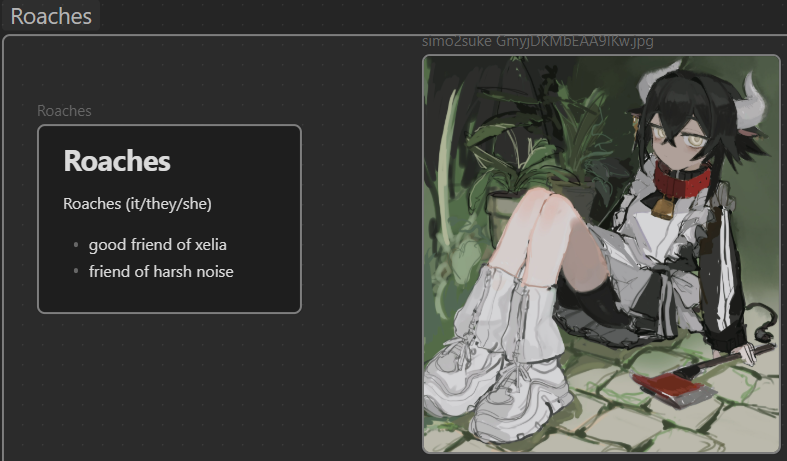The width and height of the screenshot is (787, 461).
Task: Click the golden cowbell on the collar
Action: point(663,207)
